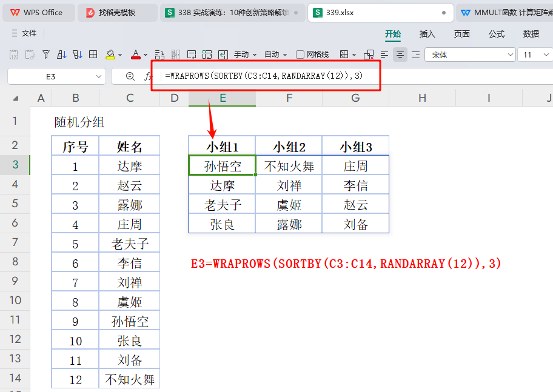Image resolution: width=553 pixels, height=392 pixels.
Task: Toggle the 网格线 gridlines checkbox
Action: click(300, 55)
